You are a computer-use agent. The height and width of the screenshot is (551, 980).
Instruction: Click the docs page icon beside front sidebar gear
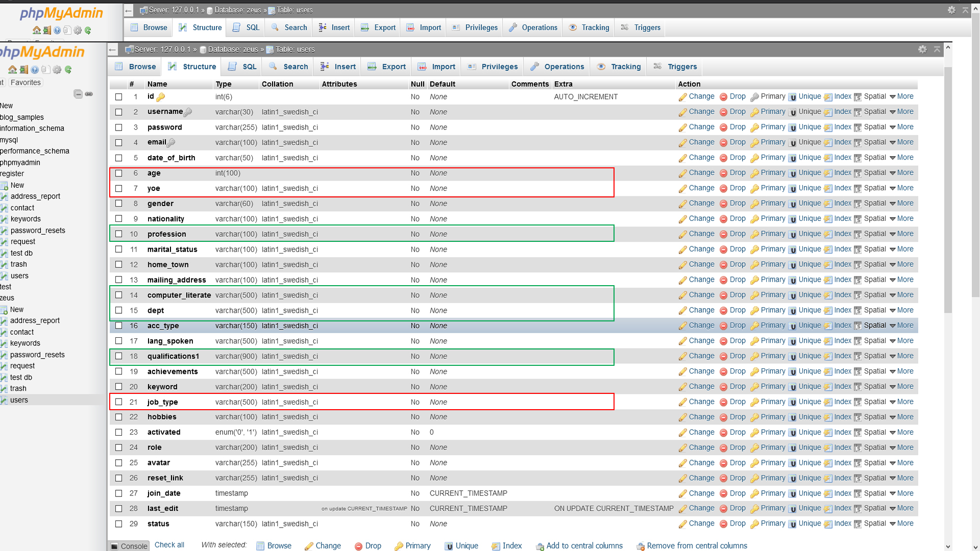click(x=45, y=70)
